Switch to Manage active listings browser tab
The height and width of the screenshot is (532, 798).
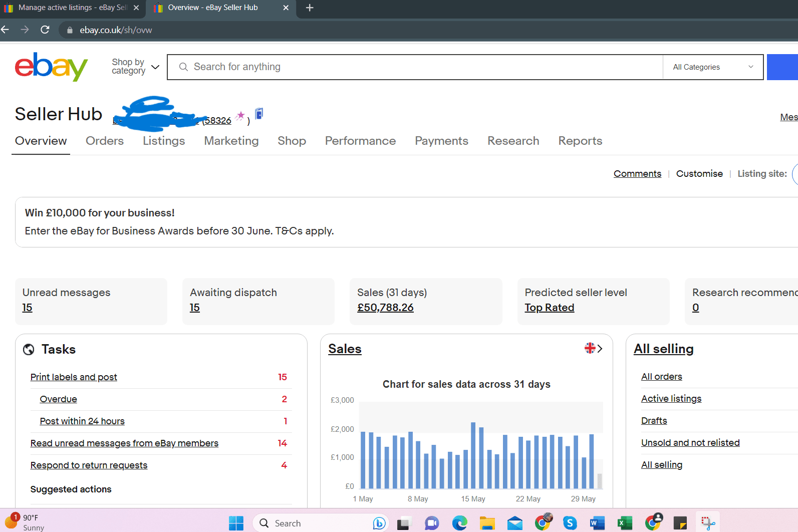[x=73, y=8]
